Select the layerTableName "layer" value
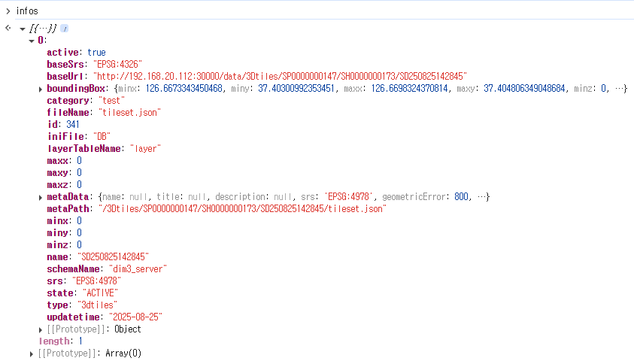This screenshot has width=634, height=364. click(146, 148)
